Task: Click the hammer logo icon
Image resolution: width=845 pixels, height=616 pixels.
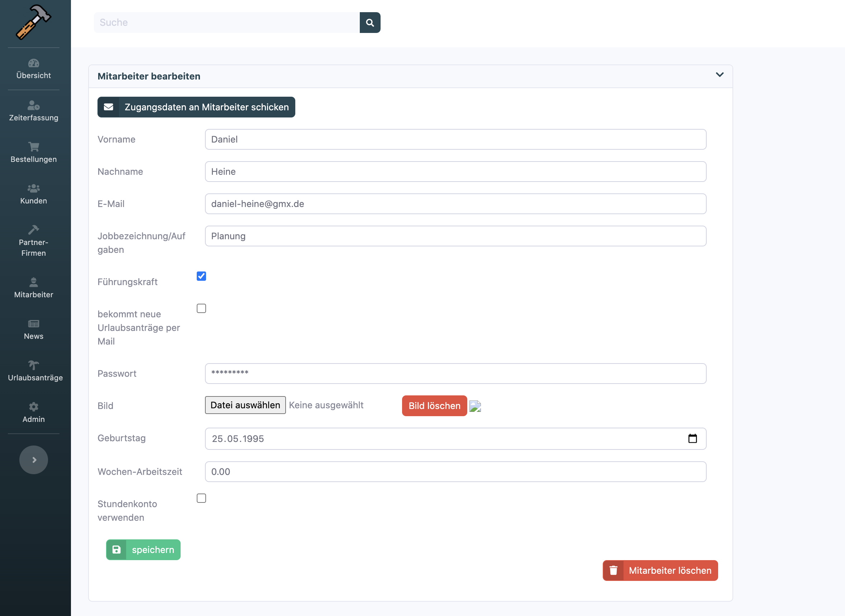Action: (x=33, y=22)
